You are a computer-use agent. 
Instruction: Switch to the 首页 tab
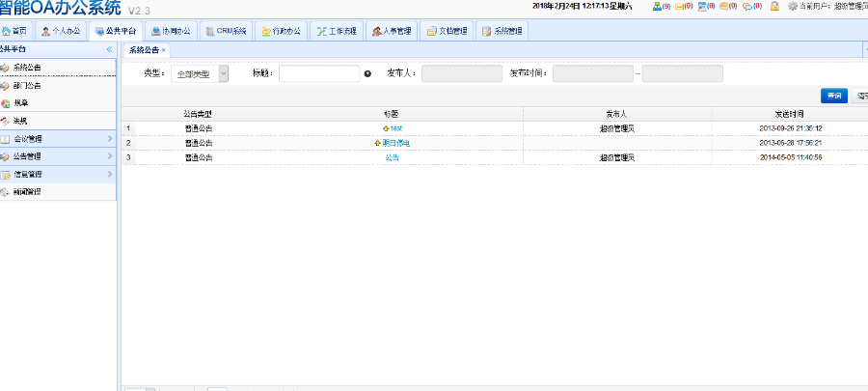tap(15, 31)
